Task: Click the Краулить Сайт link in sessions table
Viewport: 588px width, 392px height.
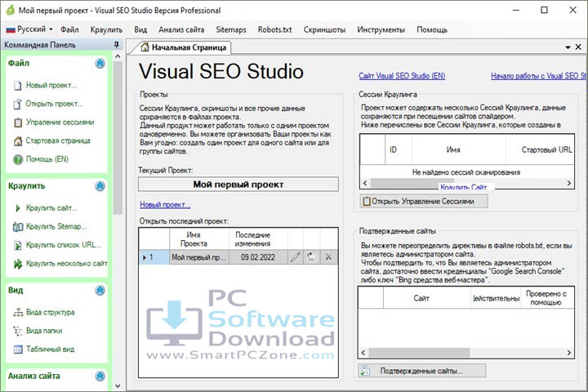Action: coord(464,187)
